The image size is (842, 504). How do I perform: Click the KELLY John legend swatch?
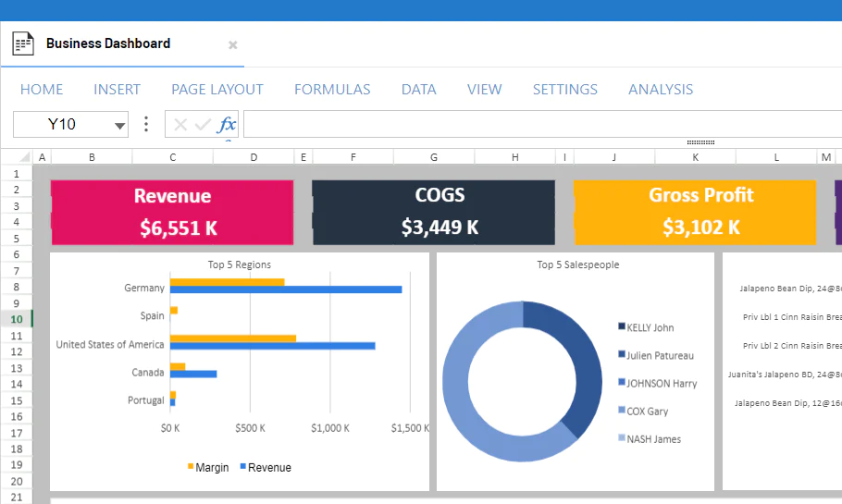[621, 327]
